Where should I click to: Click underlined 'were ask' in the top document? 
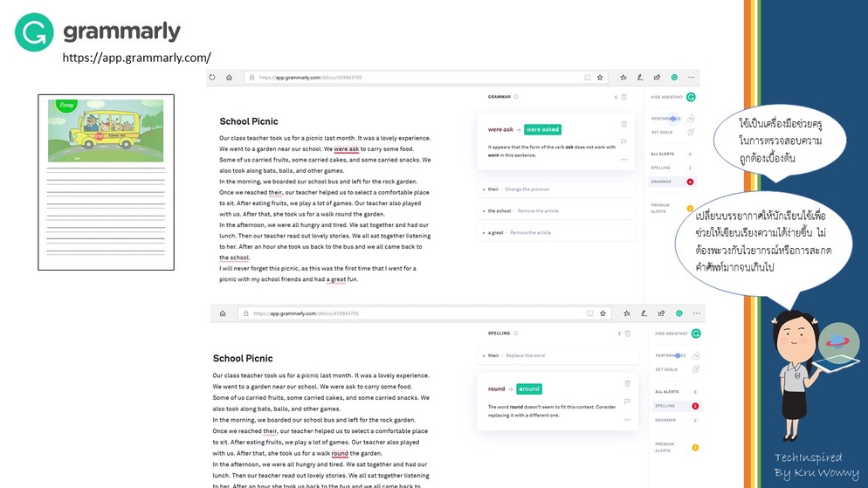tap(347, 148)
